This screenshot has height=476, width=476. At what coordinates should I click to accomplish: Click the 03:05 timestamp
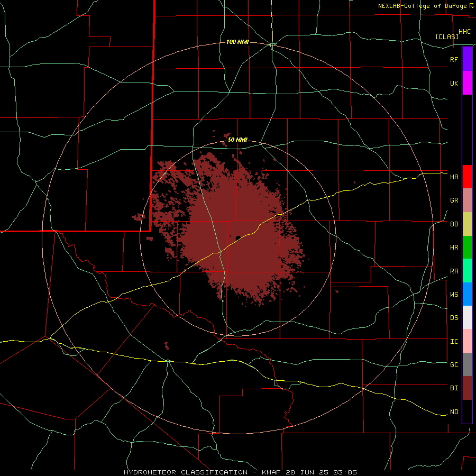pyautogui.click(x=345, y=472)
